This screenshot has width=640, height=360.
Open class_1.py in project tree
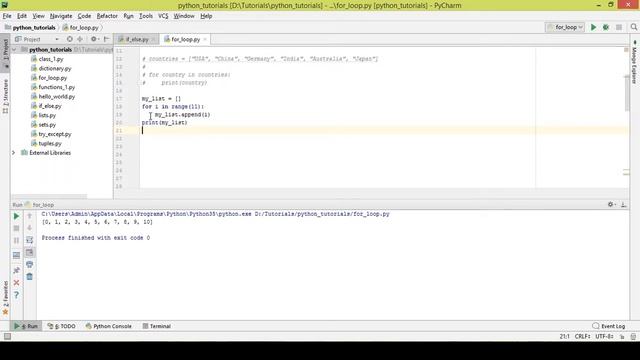pos(51,59)
